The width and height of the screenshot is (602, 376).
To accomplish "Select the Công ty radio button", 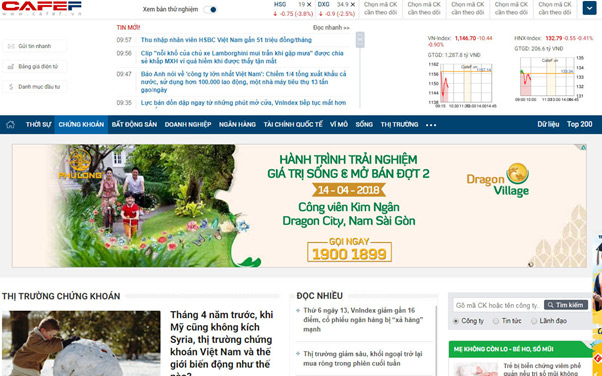I will [x=456, y=321].
